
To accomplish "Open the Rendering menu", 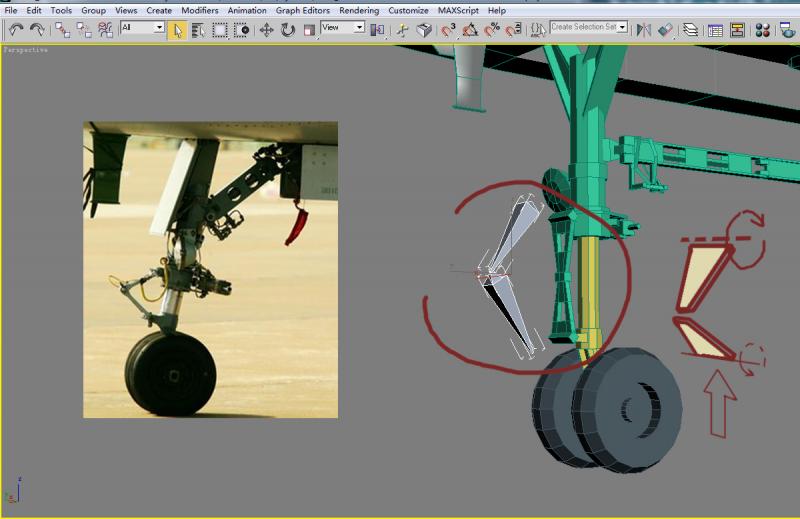I will [359, 10].
